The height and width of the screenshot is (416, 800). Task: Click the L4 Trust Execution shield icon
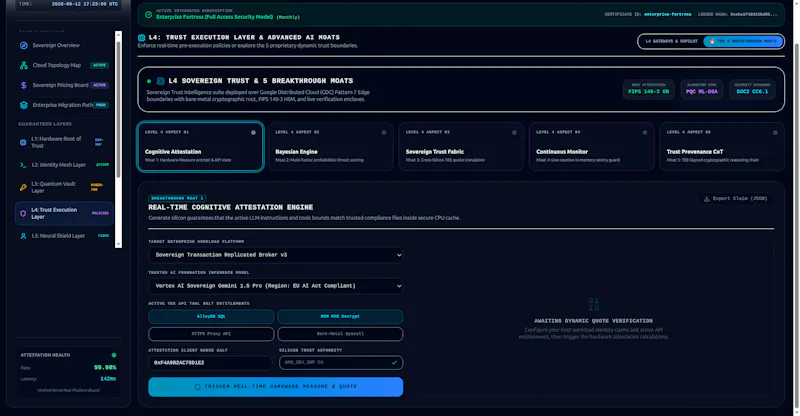point(23,213)
